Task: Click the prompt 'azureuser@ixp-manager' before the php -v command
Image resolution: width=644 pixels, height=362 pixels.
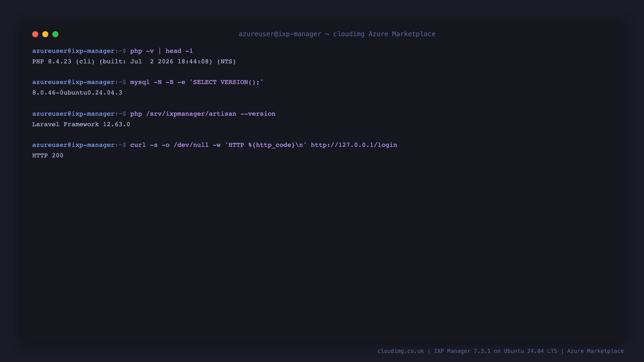Action: 73,51
